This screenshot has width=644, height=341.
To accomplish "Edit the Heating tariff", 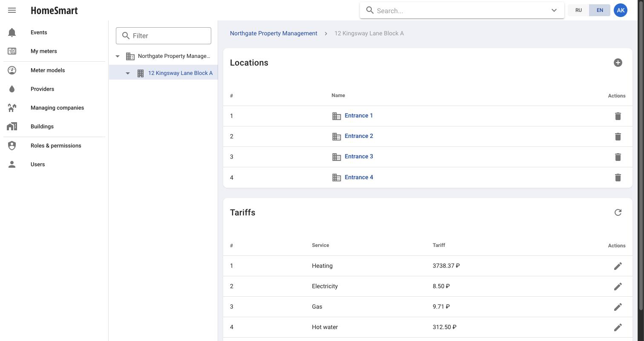I will point(618,266).
